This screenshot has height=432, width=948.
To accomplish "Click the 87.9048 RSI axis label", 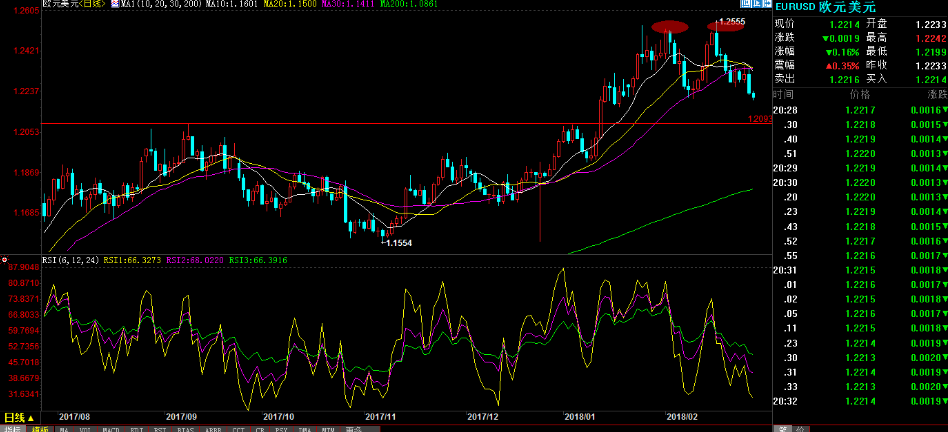I will tap(26, 267).
